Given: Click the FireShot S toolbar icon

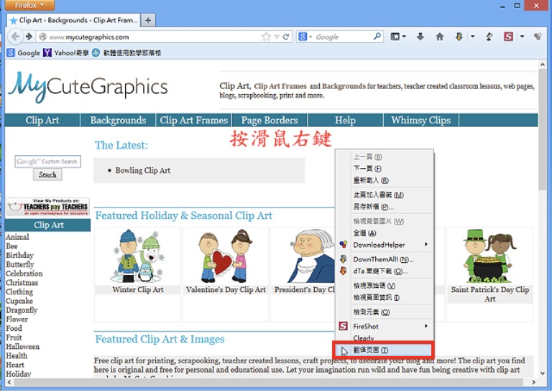Looking at the screenshot, I should pos(508,36).
